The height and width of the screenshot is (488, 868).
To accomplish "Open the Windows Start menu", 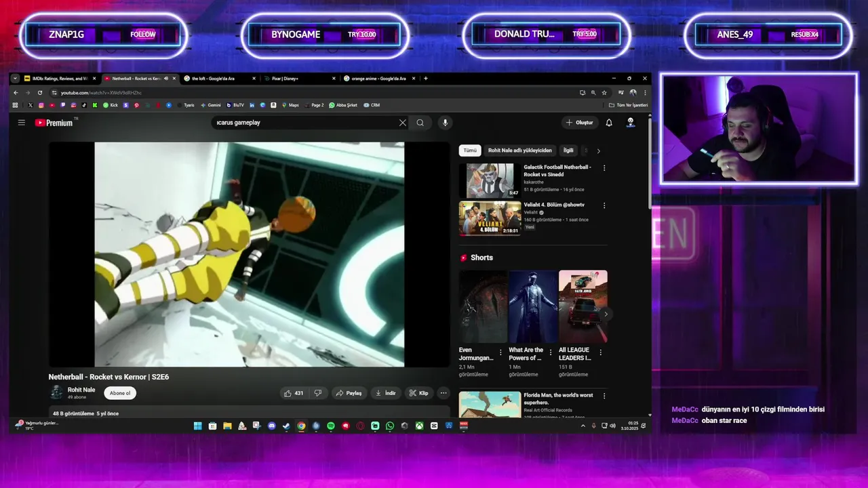I will (197, 426).
